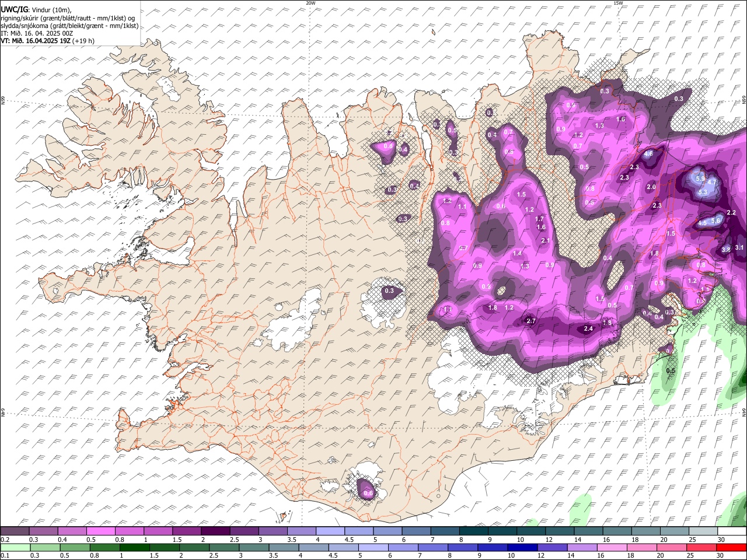This screenshot has height=560, width=747.
Task: Click the 'rigning/skúrir' legend description line
Action: coord(68,18)
